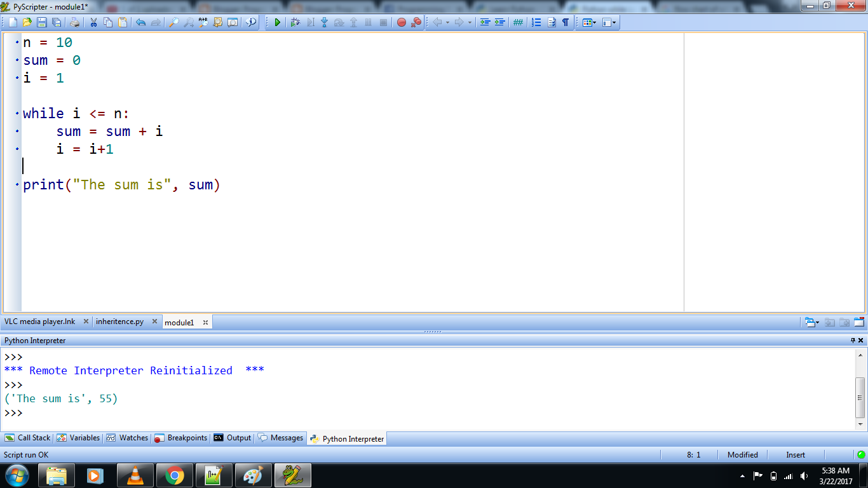
Task: Click the Modified indicator in the status bar
Action: coord(742,454)
